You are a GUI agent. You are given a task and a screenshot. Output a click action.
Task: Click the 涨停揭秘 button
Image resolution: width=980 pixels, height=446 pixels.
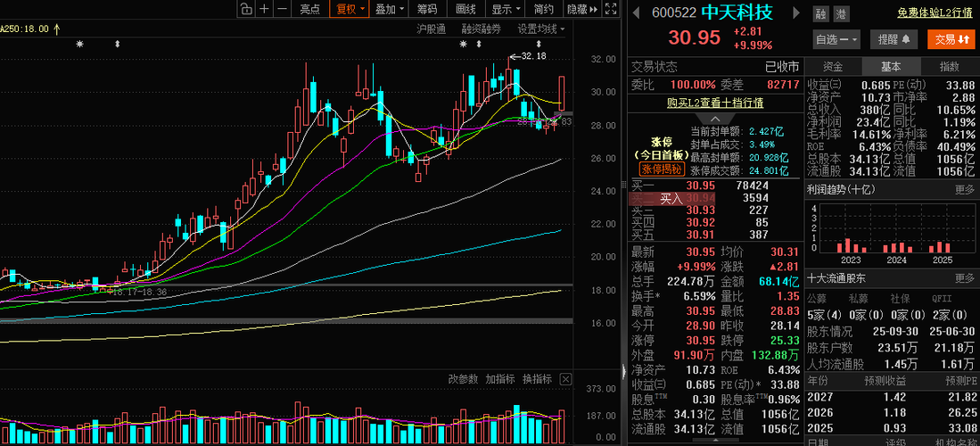(x=662, y=169)
